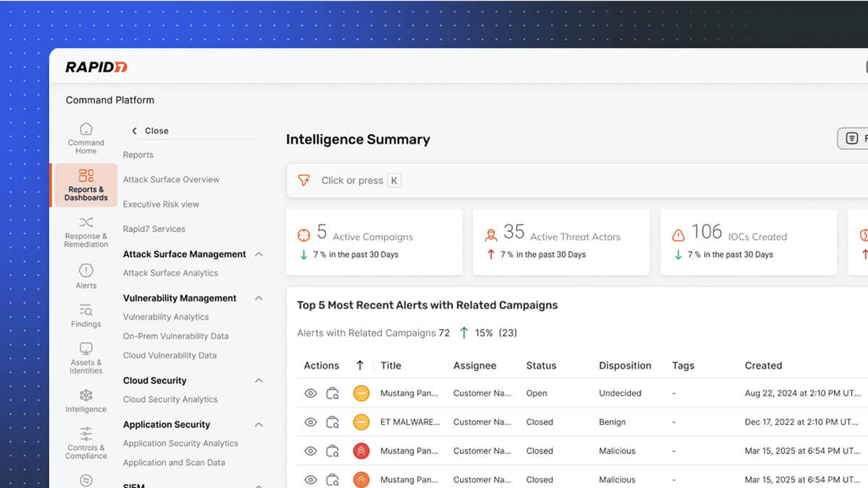Collapse Vulnerability Management section
The image size is (868, 488).
point(258,298)
